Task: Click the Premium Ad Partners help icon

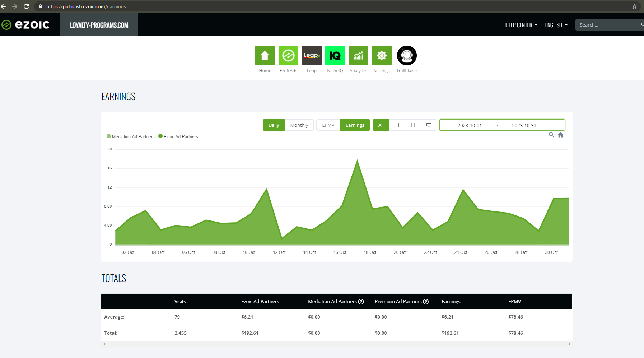Action: (x=426, y=302)
